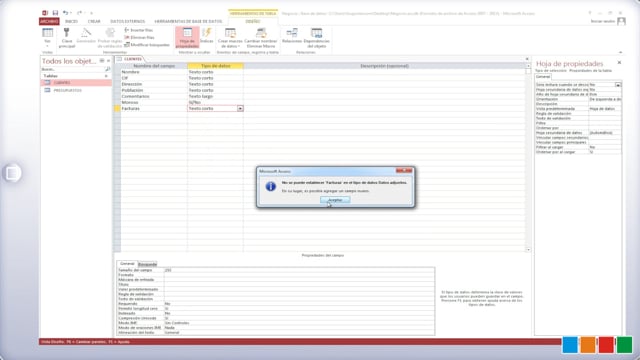Select General tab in field properties
Image resolution: width=640 pixels, height=360 pixels.
[127, 264]
